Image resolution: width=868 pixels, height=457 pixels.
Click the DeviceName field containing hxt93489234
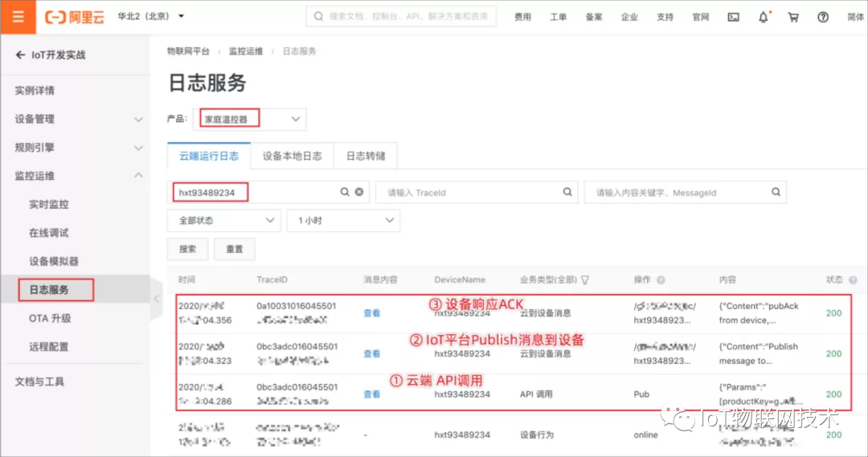pos(268,192)
